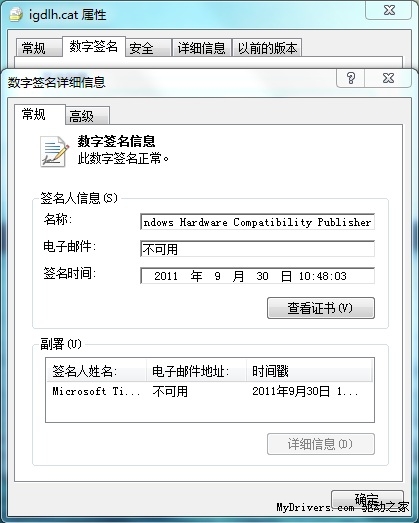
Task: Click the 电子邮件 field showing 不可用
Action: tap(257, 249)
